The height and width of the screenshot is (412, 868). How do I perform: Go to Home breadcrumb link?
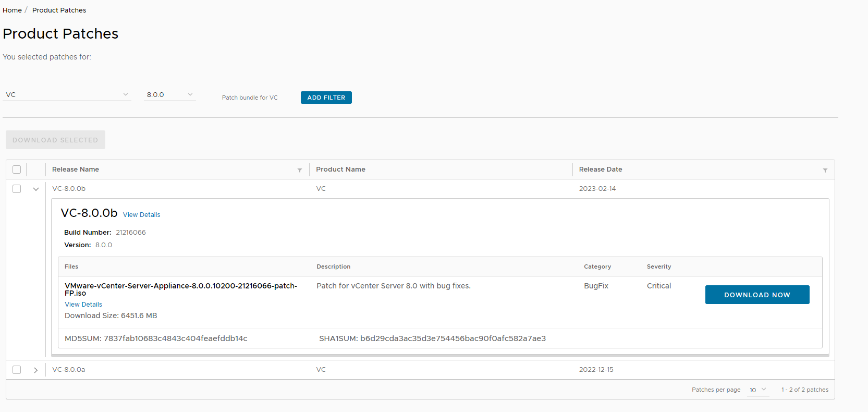tap(12, 10)
